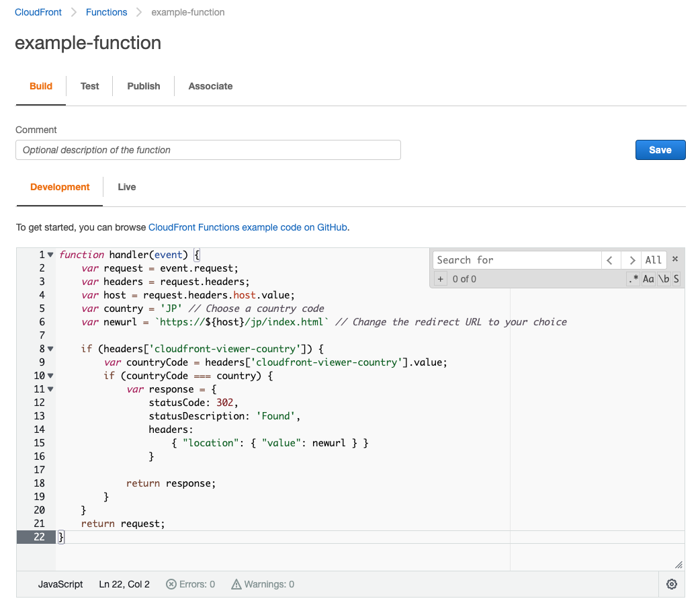The height and width of the screenshot is (609, 700).
Task: Toggle whole word search (\b)
Action: [664, 279]
